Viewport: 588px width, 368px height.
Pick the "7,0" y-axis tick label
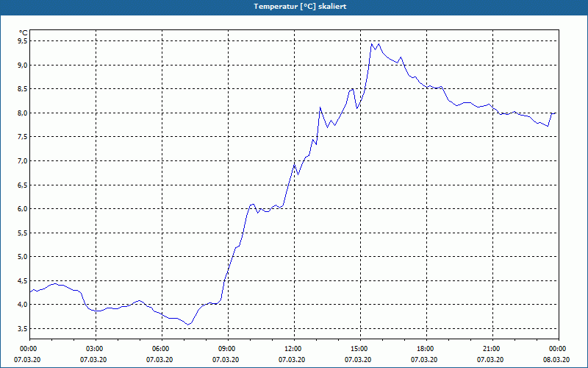point(23,160)
